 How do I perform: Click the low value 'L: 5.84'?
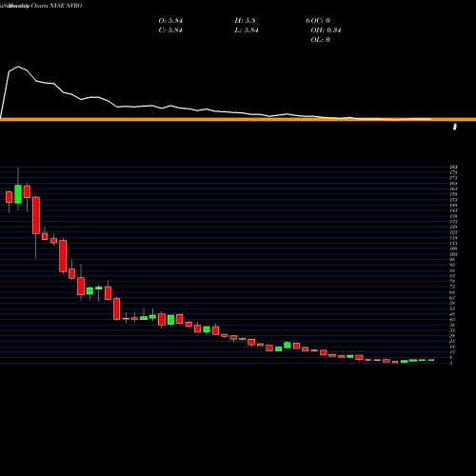click(x=247, y=30)
